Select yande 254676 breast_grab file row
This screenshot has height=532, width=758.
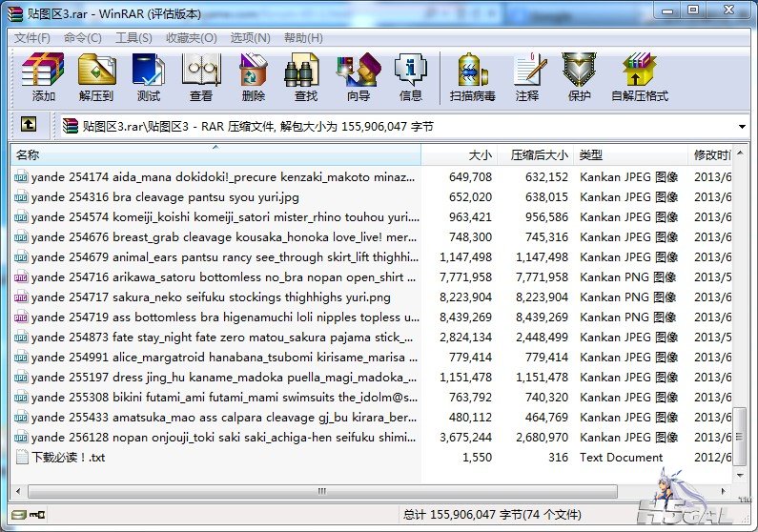tap(371, 237)
